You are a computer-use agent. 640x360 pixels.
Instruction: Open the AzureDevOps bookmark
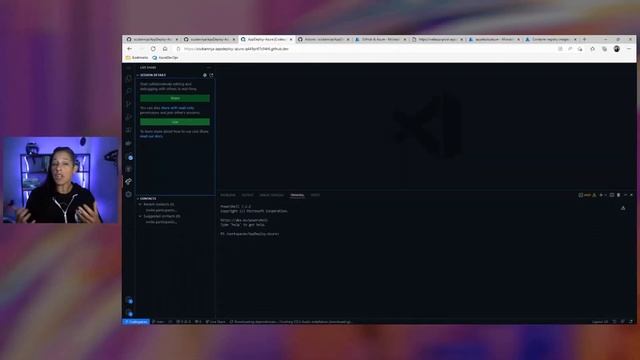(x=165, y=58)
